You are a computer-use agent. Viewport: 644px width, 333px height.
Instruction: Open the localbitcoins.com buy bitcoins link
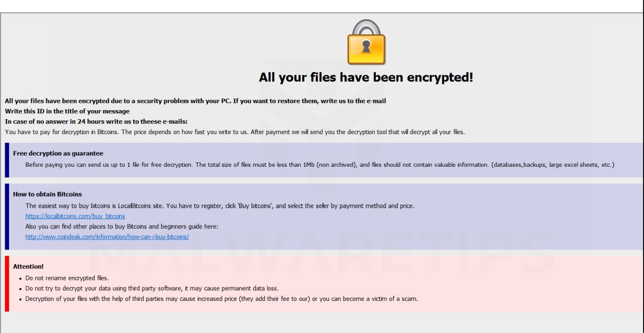[x=75, y=216]
